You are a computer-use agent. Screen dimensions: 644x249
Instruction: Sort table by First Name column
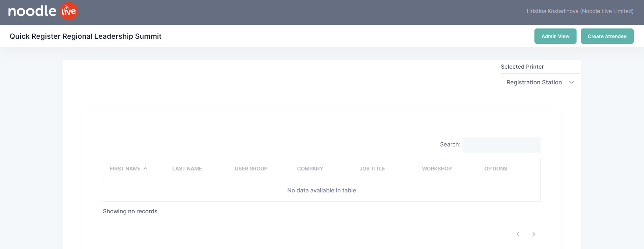(125, 169)
